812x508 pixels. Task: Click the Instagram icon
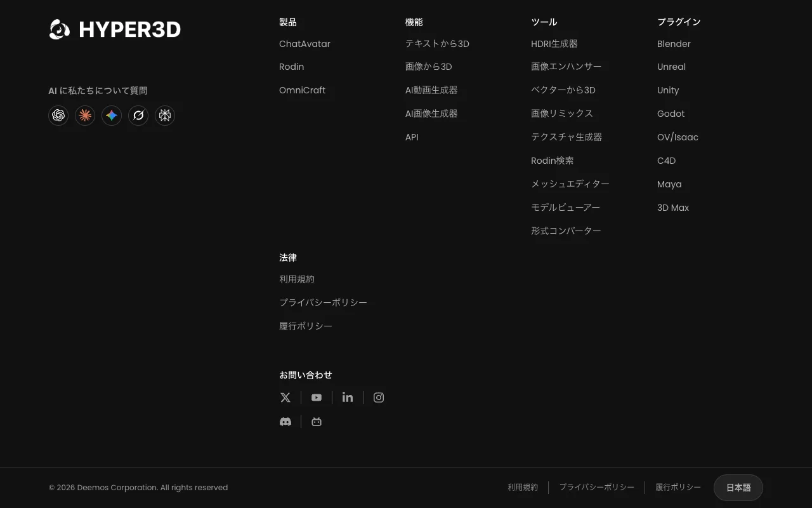point(379,398)
